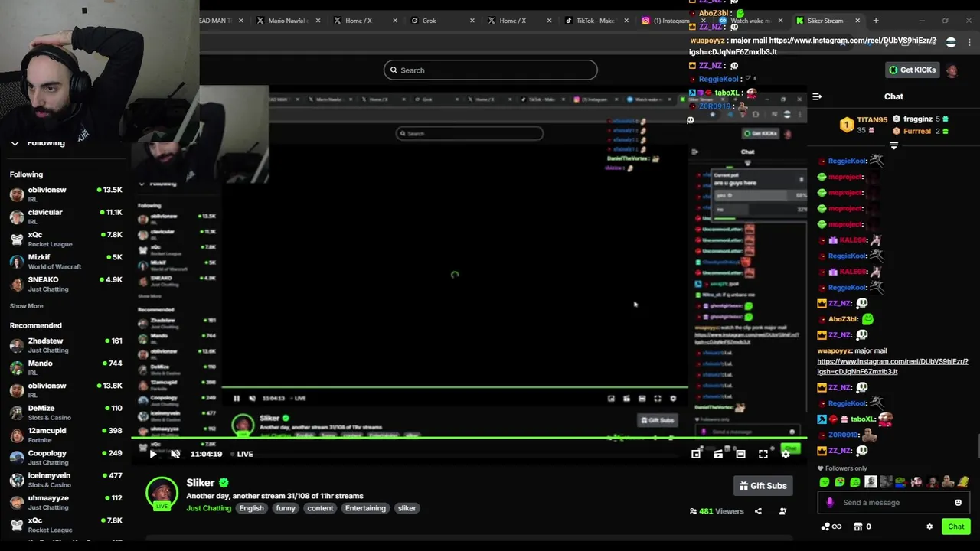
Task: Open picture-in-picture mini player icon
Action: (696, 454)
